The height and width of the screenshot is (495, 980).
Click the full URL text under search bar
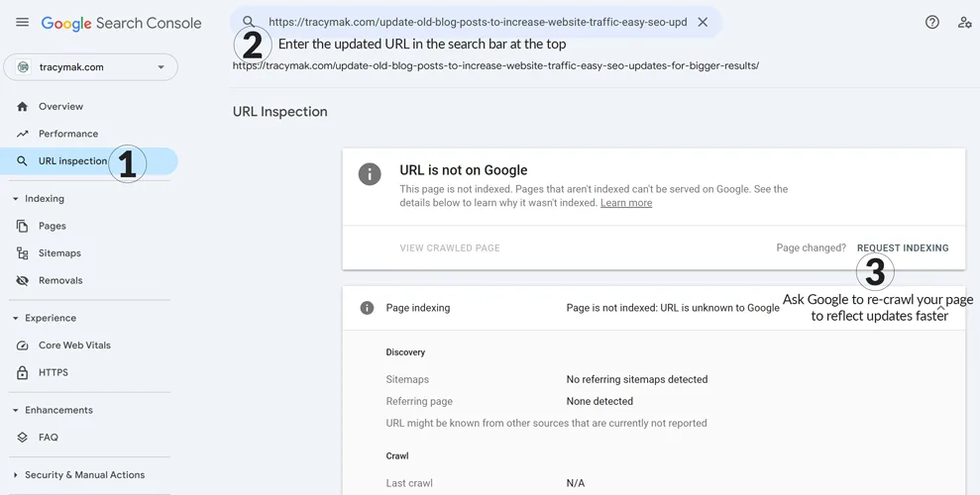tap(495, 65)
